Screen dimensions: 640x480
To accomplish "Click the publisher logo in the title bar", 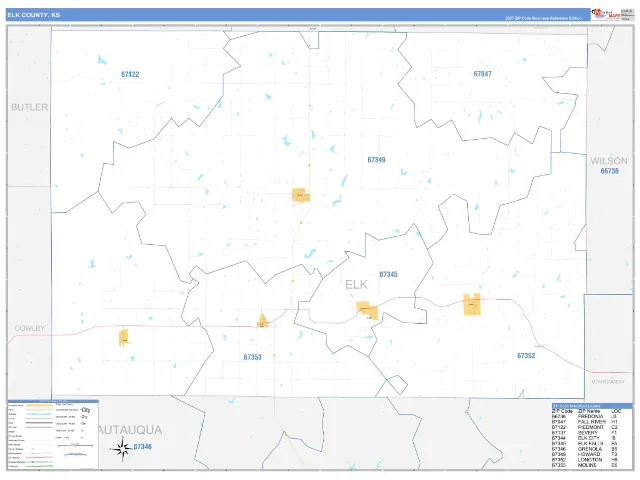I will [x=606, y=14].
